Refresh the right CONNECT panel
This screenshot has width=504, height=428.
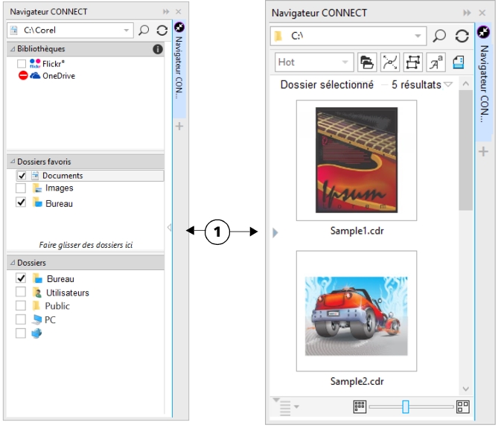point(462,36)
